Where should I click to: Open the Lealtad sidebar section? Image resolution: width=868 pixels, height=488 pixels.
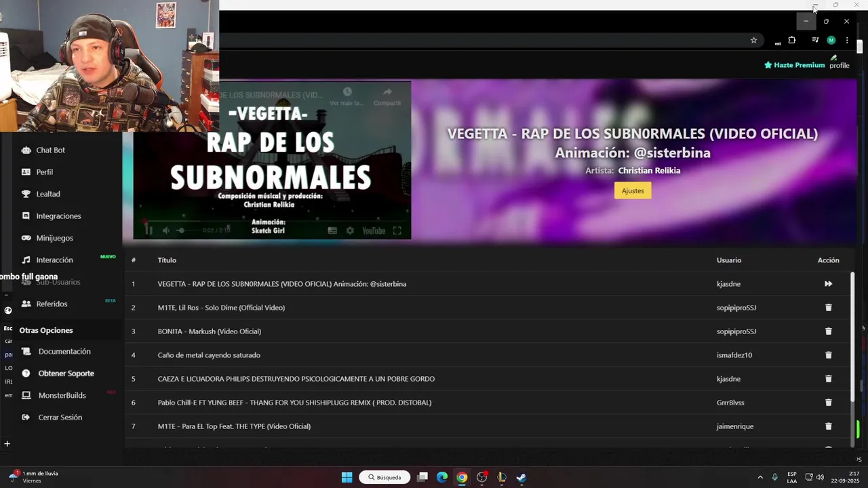(48, 194)
